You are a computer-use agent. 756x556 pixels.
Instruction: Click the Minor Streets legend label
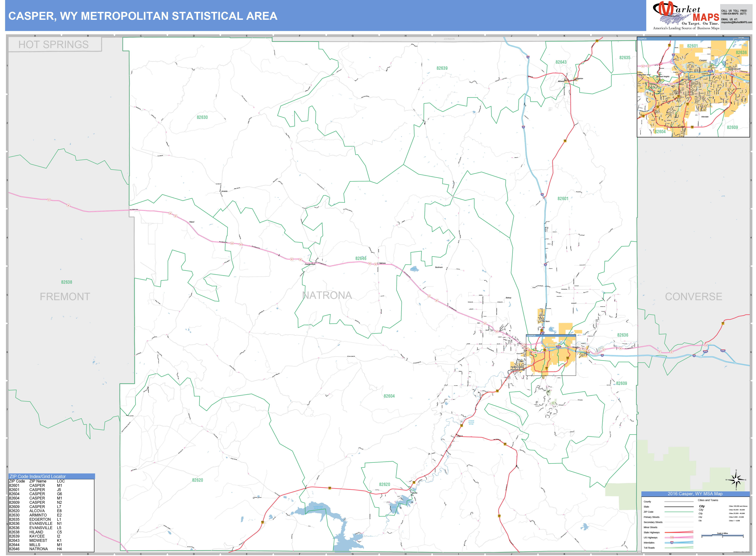point(650,527)
